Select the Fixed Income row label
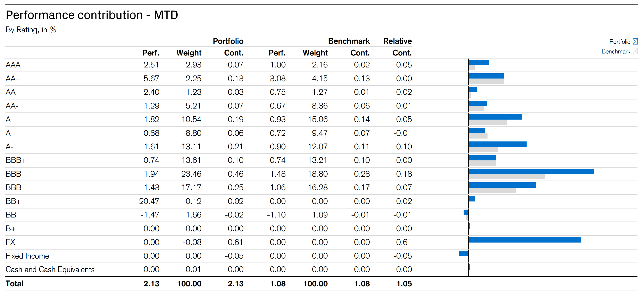This screenshot has height=296, width=644. click(27, 256)
